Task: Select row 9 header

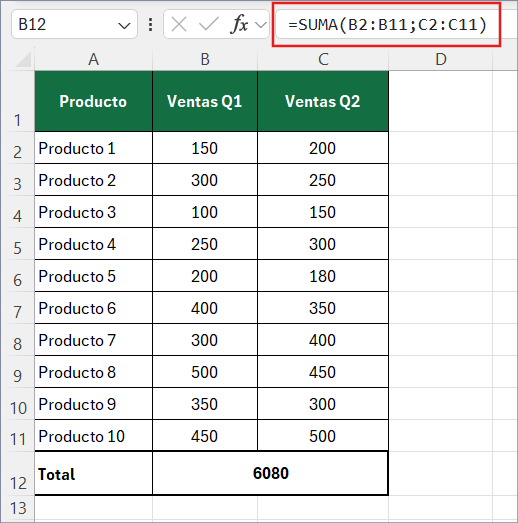Action: coord(17,372)
